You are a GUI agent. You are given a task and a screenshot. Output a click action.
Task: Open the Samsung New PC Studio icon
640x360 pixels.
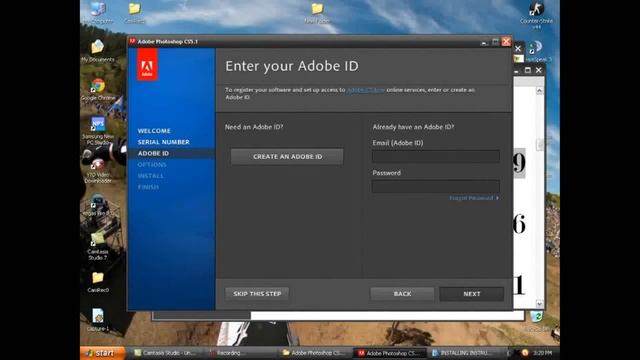pyautogui.click(x=98, y=131)
